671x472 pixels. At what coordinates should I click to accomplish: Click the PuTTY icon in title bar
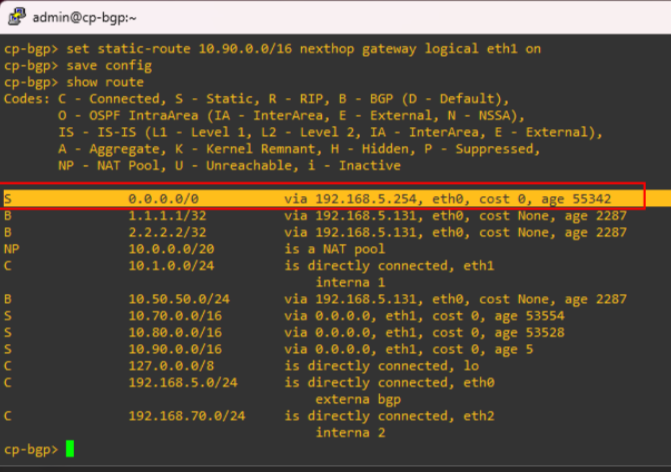pyautogui.click(x=16, y=17)
